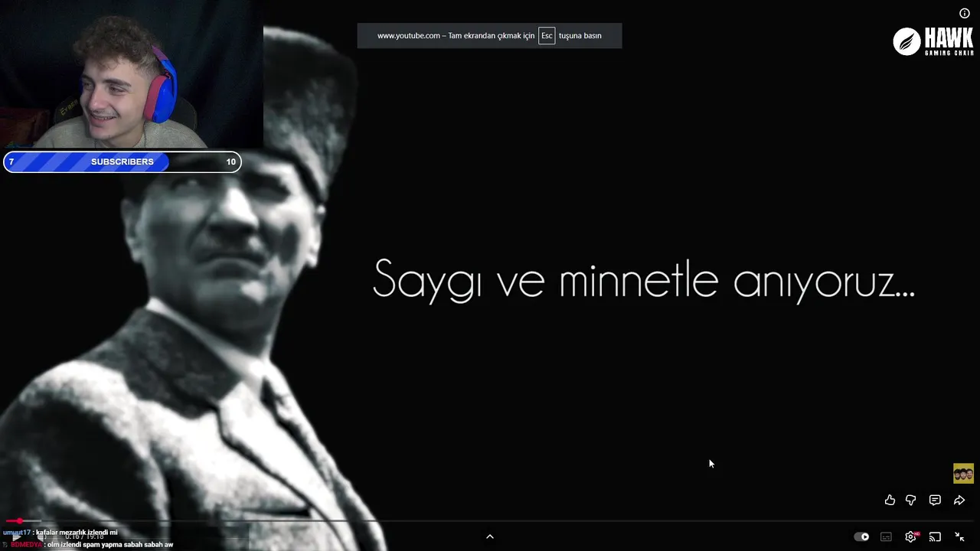Viewport: 980px width, 551px height.
Task: Click the HAWK Gaming Chair logo
Action: (933, 41)
